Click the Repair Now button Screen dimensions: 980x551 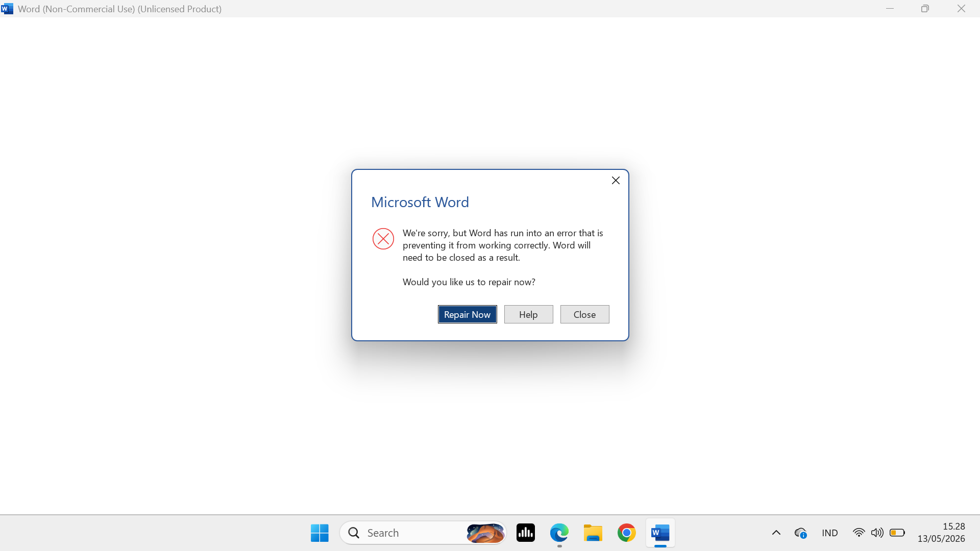pyautogui.click(x=467, y=314)
